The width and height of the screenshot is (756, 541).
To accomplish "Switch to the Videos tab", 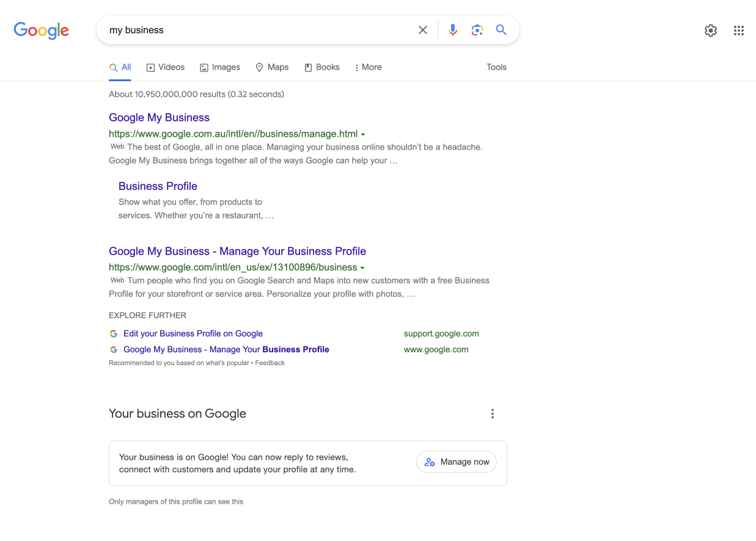I will (166, 67).
